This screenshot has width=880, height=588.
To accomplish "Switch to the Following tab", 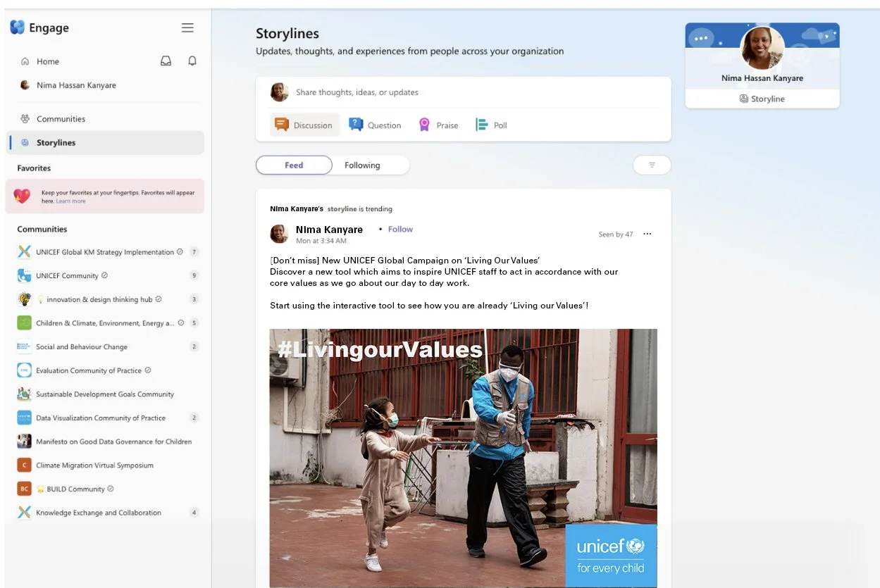I will pos(362,165).
